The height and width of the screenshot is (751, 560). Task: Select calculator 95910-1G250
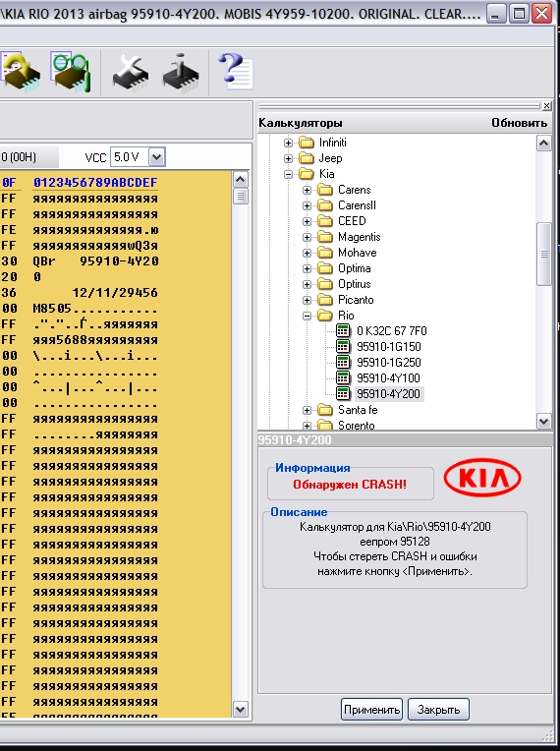(x=389, y=363)
